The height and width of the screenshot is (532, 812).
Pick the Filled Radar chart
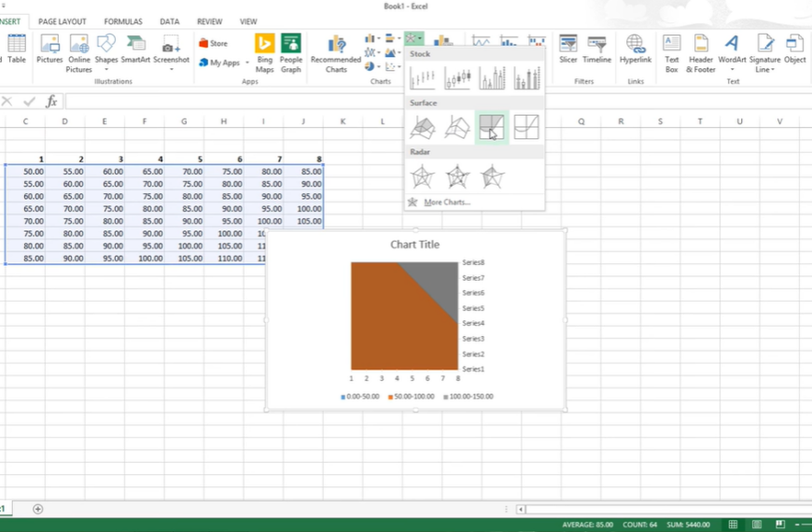click(x=492, y=176)
